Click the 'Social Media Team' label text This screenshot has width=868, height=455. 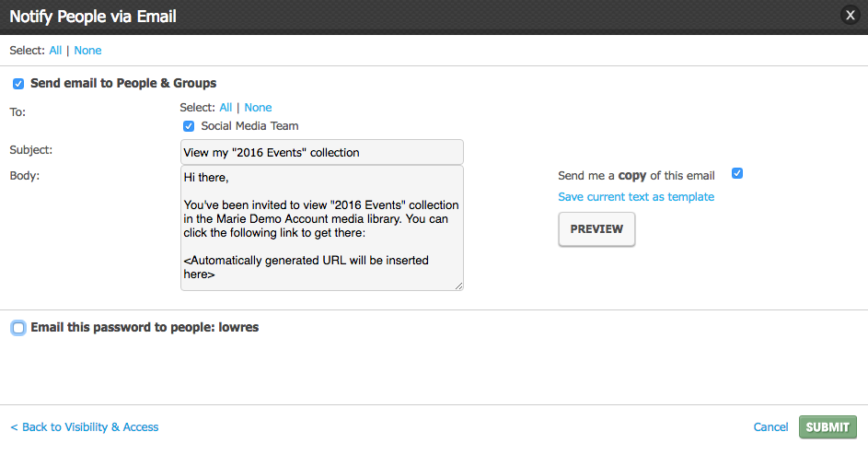[x=249, y=126]
